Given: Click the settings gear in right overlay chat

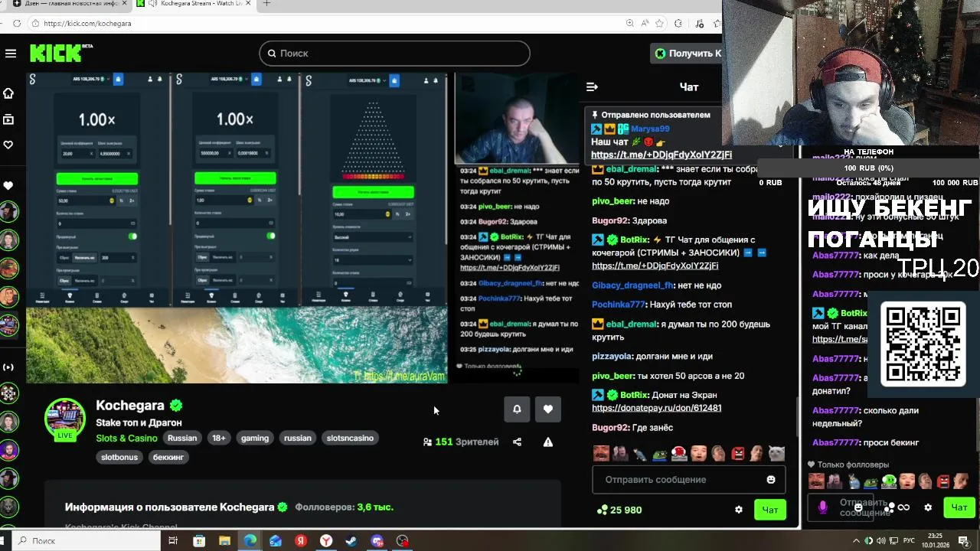Looking at the screenshot, I should tap(928, 507).
